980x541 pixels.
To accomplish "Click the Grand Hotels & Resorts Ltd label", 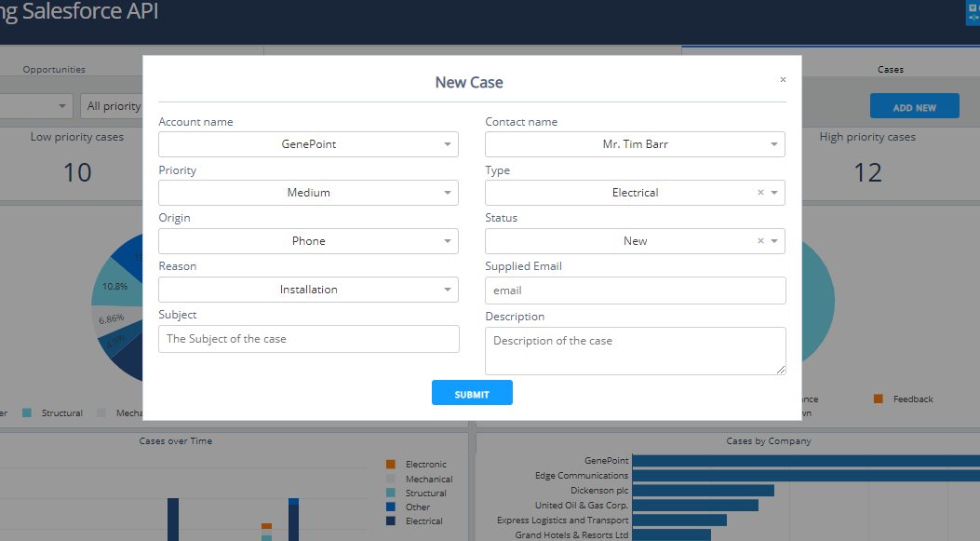I will coord(571,535).
